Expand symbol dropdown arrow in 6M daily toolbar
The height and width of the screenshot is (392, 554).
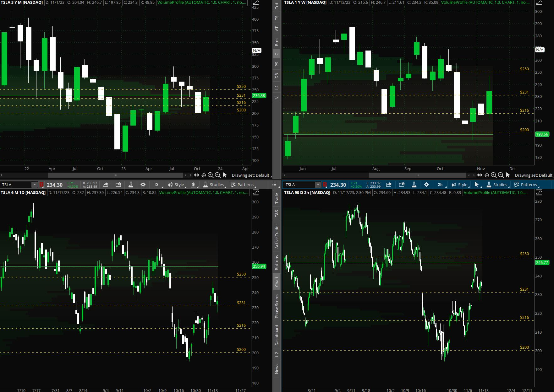[x=34, y=185]
